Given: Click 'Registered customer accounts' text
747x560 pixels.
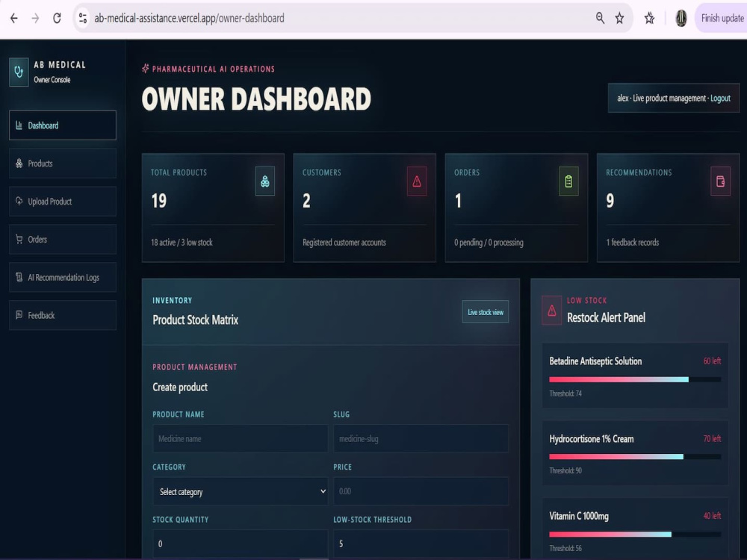Looking at the screenshot, I should [344, 243].
